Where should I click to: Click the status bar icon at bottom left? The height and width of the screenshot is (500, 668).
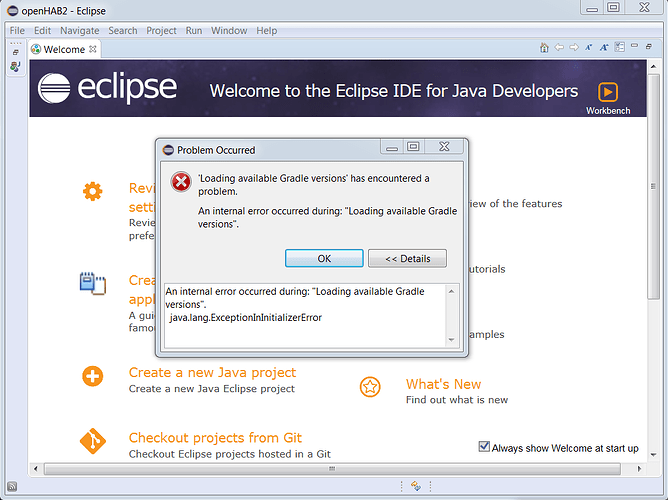pos(12,486)
